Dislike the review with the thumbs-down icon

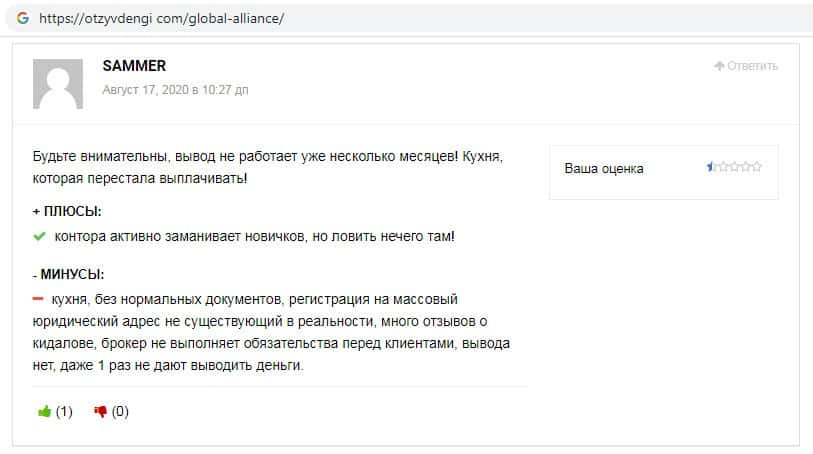tap(100, 411)
